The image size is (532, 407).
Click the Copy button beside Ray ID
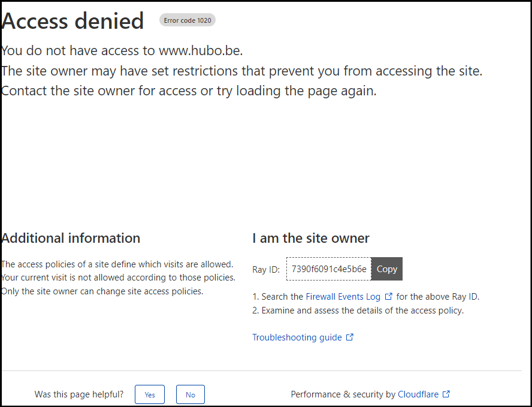click(x=386, y=269)
